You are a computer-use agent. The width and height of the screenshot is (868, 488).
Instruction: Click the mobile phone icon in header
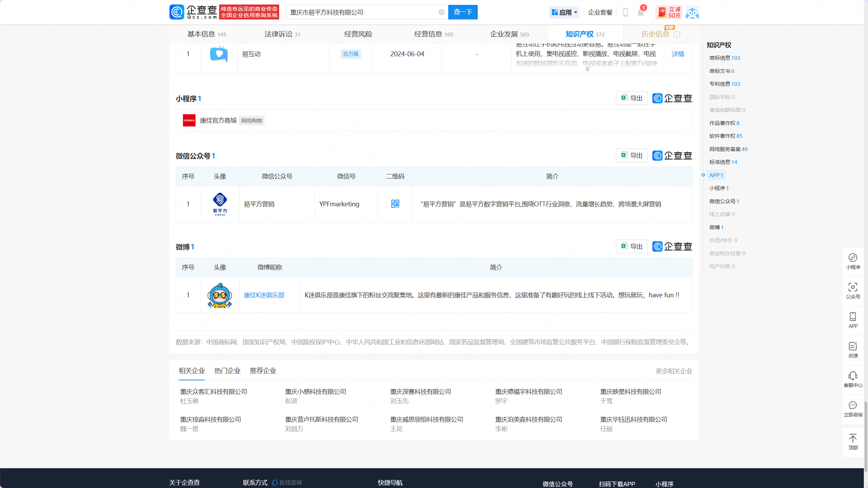pyautogui.click(x=625, y=13)
